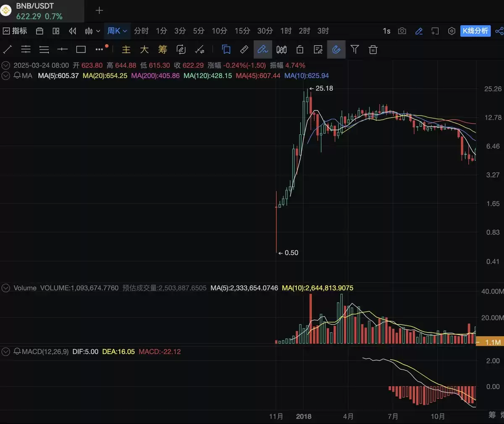Open the 指标 indicators panel
The height and width of the screenshot is (424, 504).
click(x=15, y=31)
